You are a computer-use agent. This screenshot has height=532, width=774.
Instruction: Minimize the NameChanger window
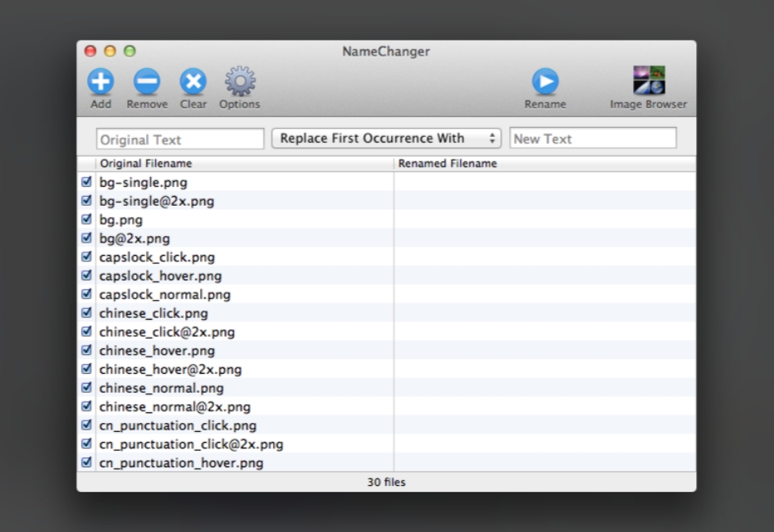coord(110,52)
